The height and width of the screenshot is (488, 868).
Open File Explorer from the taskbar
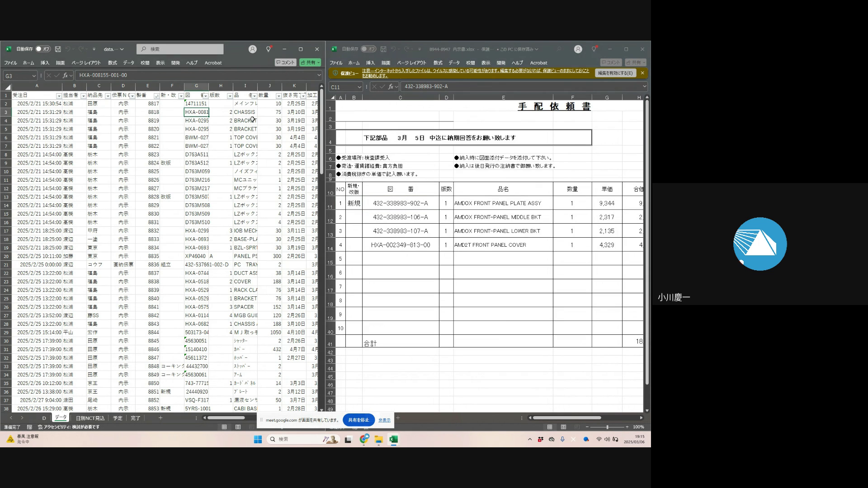coord(379,439)
